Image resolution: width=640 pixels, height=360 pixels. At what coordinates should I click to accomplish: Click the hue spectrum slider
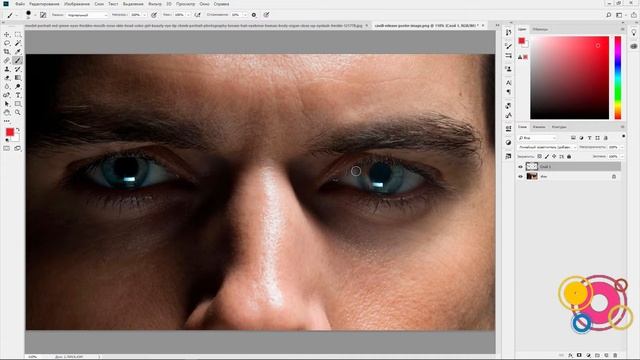click(x=618, y=78)
